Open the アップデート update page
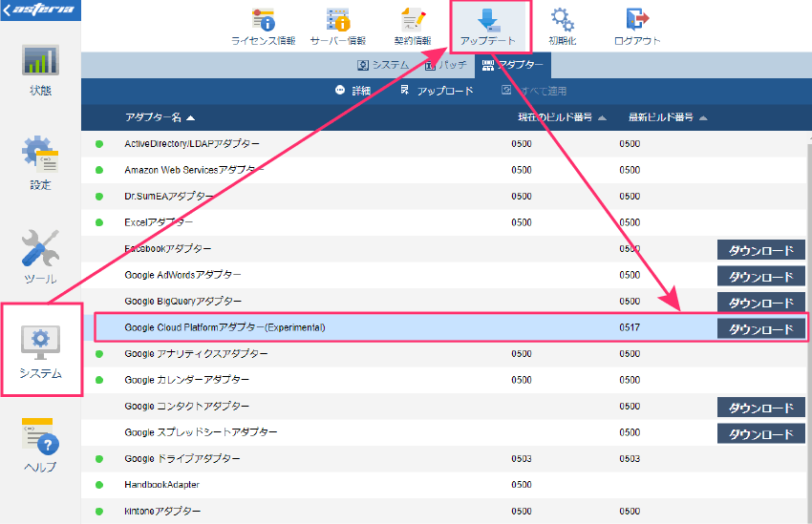812x524 pixels. point(488,27)
